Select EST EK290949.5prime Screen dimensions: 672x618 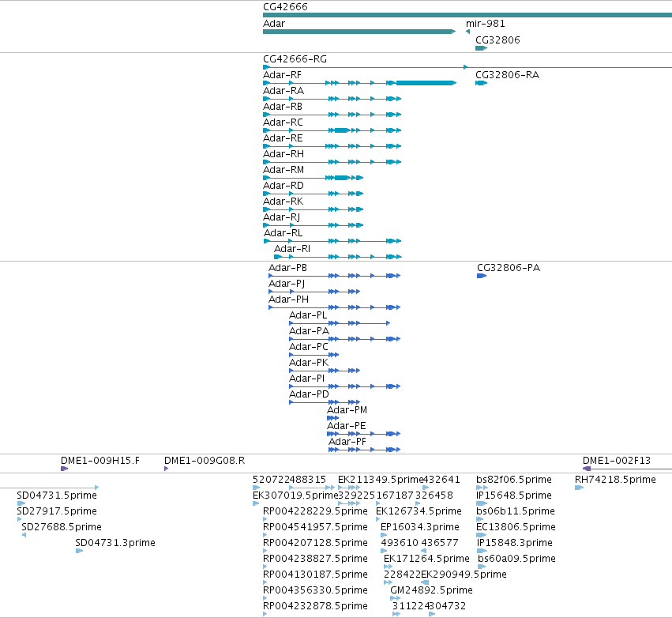tap(464, 575)
